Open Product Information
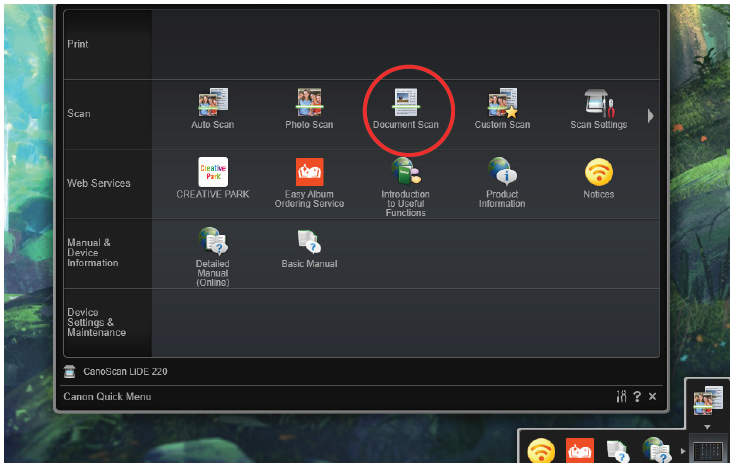The height and width of the screenshot is (469, 738). click(504, 184)
